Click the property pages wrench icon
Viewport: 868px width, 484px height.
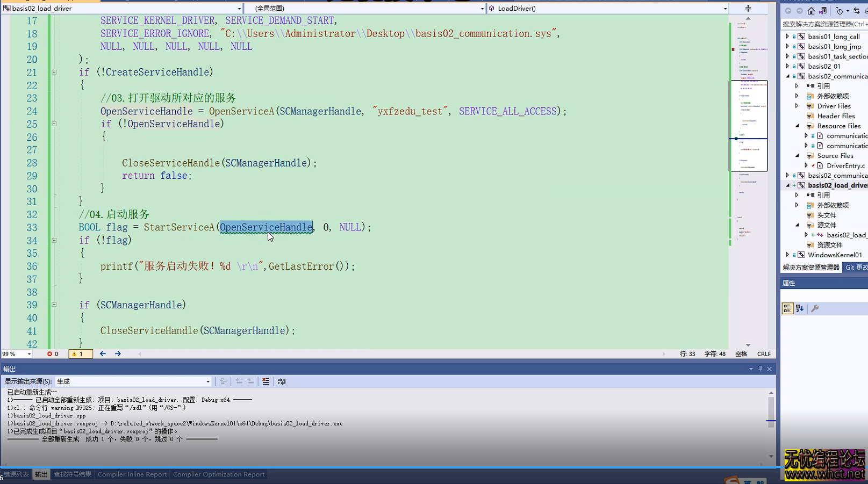815,308
